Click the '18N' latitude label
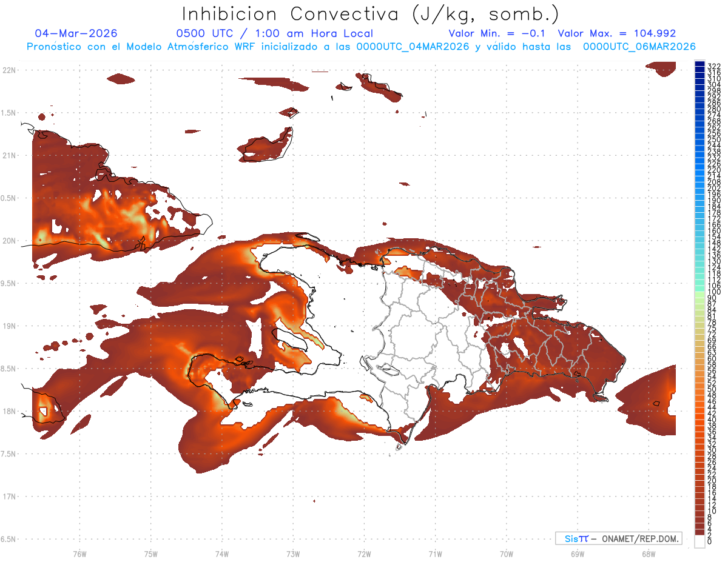This screenshot has width=728, height=562. click(8, 412)
